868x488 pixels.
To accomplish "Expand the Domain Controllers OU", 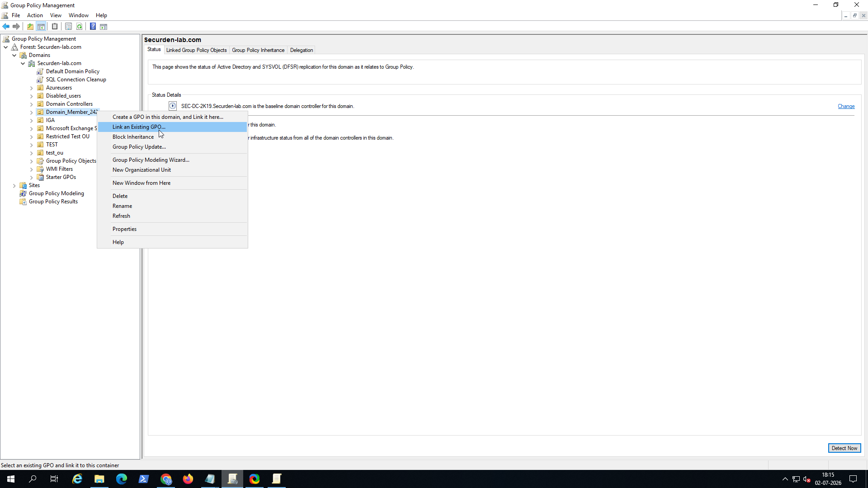I will click(x=32, y=104).
